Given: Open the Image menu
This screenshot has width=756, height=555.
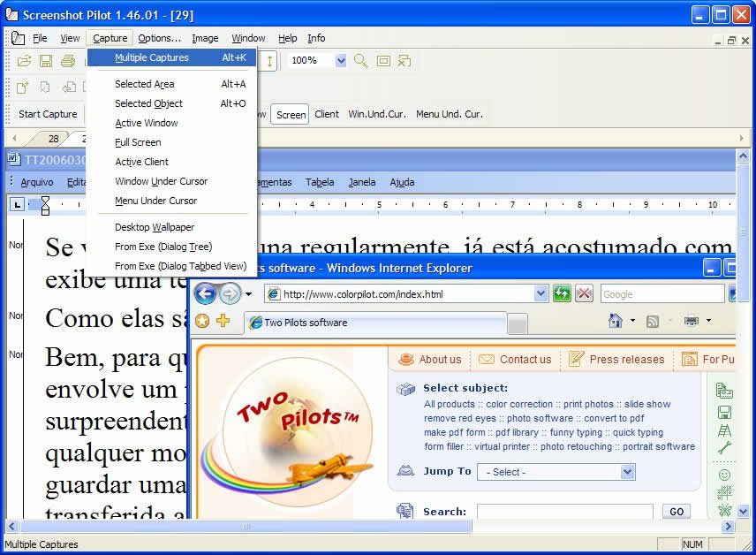Looking at the screenshot, I should (x=205, y=38).
